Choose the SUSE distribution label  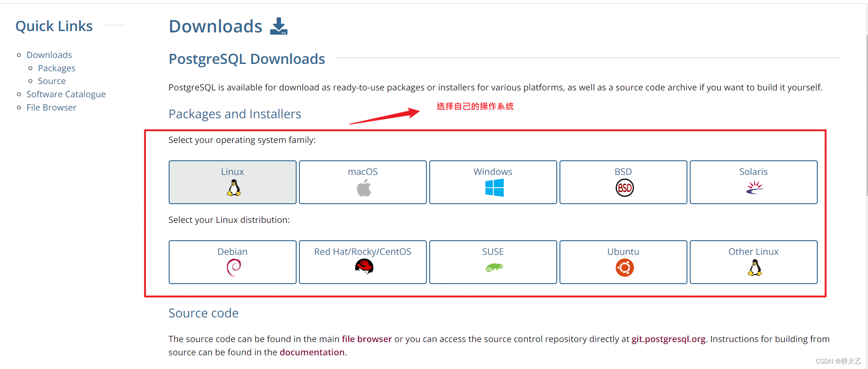click(x=493, y=252)
